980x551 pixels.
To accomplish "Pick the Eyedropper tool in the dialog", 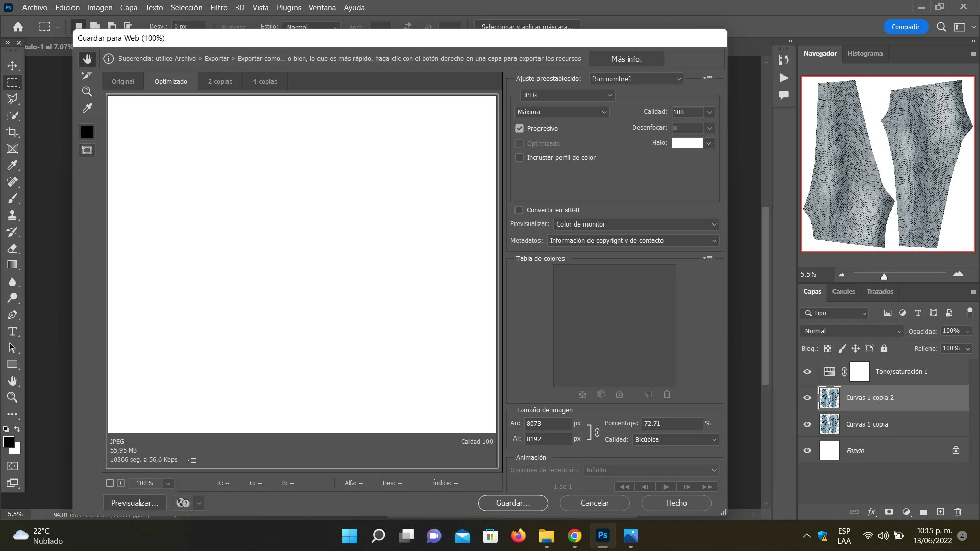I will [x=87, y=108].
